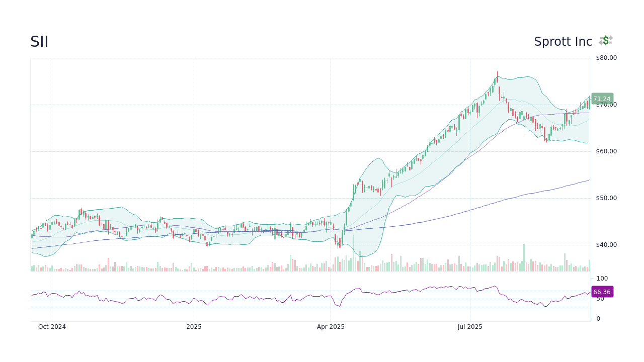The width and height of the screenshot is (644, 362).
Task: Expand the Apr 2025 axis section
Action: (331, 326)
